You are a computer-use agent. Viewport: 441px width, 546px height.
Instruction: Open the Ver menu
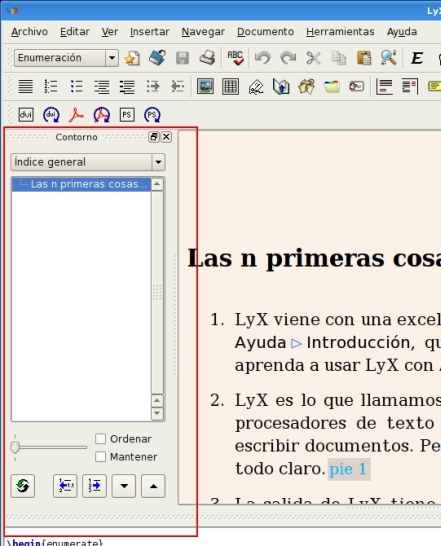point(110,32)
